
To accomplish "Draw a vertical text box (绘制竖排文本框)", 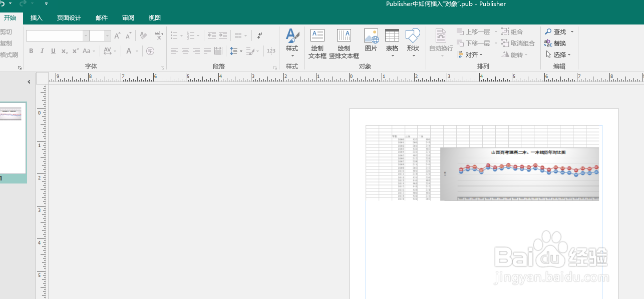I will tap(344, 43).
